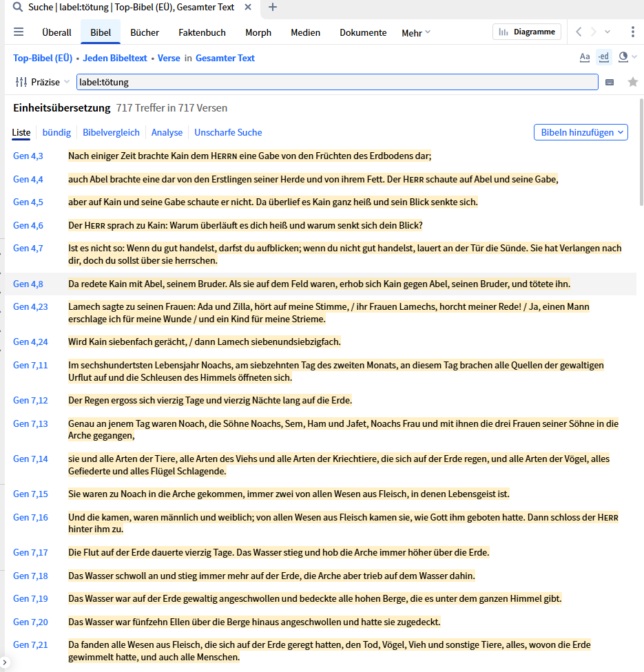Open the hamburger menu icon
The height and width of the screenshot is (672, 644).
click(x=19, y=32)
